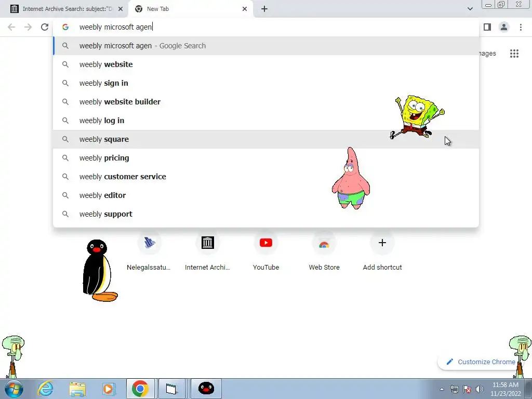Screen dimensions: 532x399
Task: Pick the 'weebly editor' suggestion
Action: pyautogui.click(x=266, y=195)
